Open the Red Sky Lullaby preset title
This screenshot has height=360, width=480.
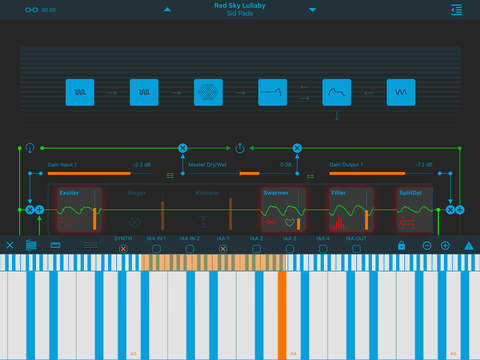(x=240, y=6)
